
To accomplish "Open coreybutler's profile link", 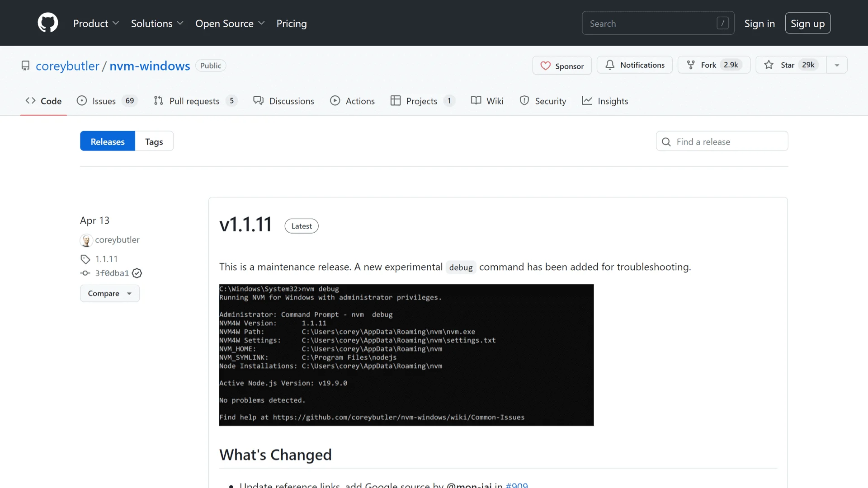I will tap(118, 239).
